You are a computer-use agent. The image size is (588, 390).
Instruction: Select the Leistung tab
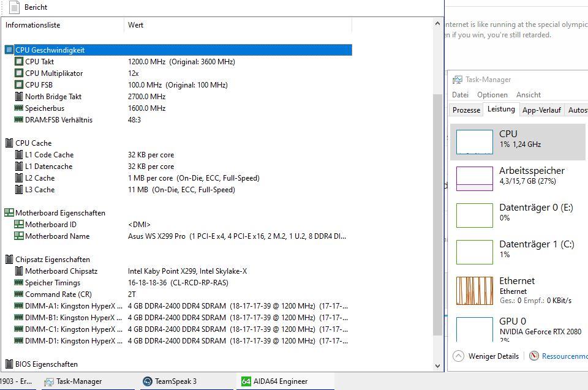(501, 109)
